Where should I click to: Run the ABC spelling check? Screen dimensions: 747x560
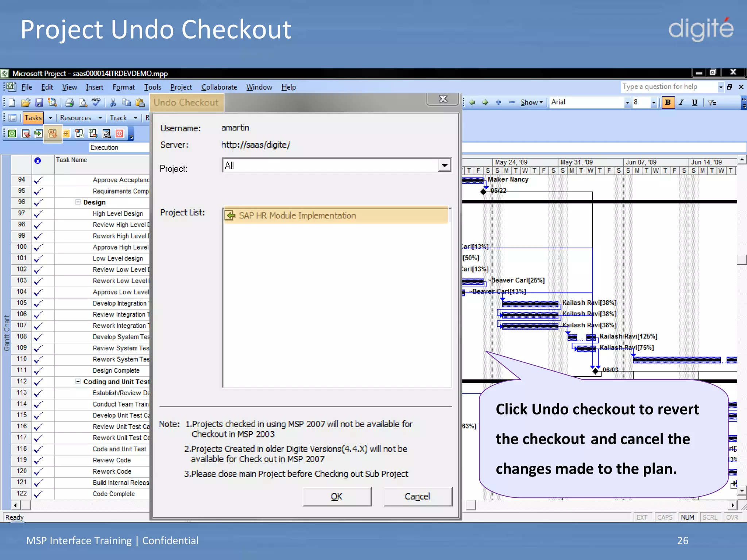click(x=96, y=102)
